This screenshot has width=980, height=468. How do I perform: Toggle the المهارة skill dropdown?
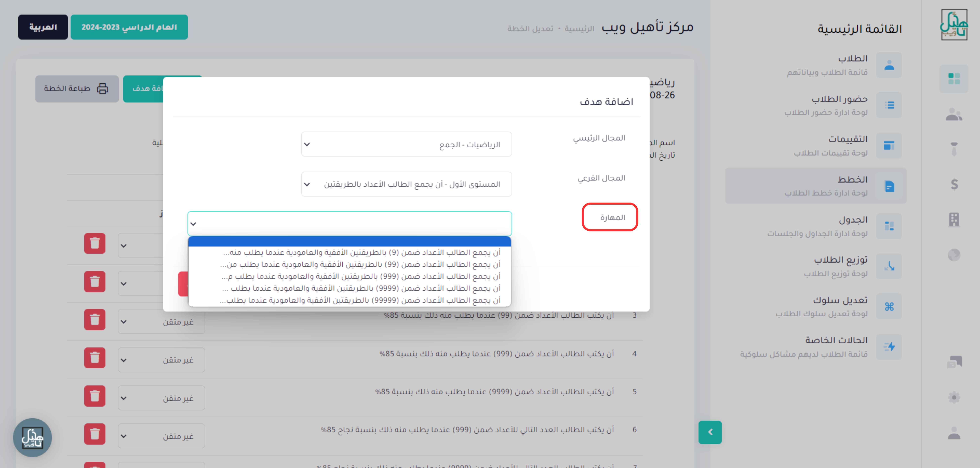(x=350, y=224)
